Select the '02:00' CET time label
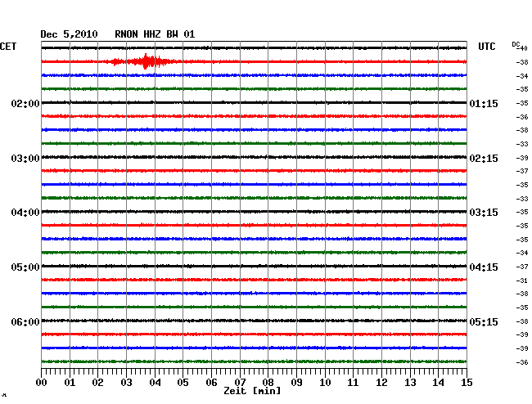 pos(25,103)
